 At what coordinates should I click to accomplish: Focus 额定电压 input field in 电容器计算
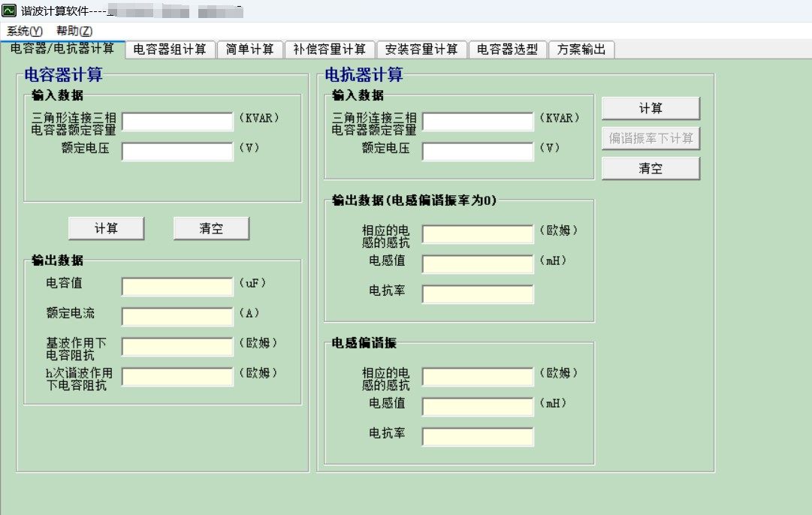pyautogui.click(x=177, y=152)
